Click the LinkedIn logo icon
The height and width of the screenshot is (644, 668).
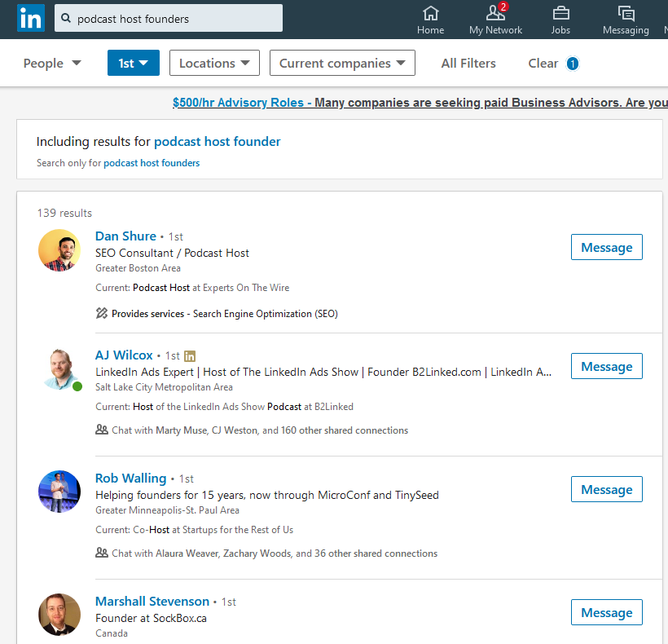tap(31, 18)
